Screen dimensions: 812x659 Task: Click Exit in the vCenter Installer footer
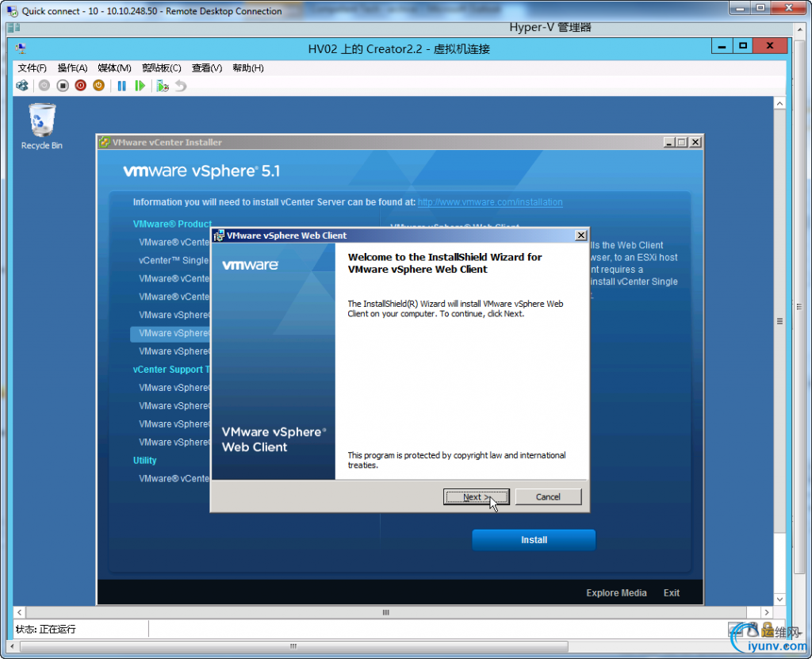pos(672,592)
